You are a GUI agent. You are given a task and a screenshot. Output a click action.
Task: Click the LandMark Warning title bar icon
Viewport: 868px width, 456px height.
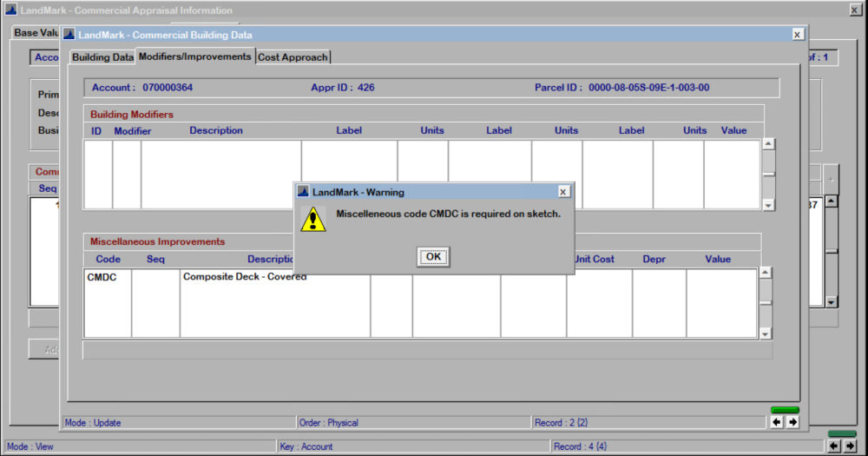303,192
